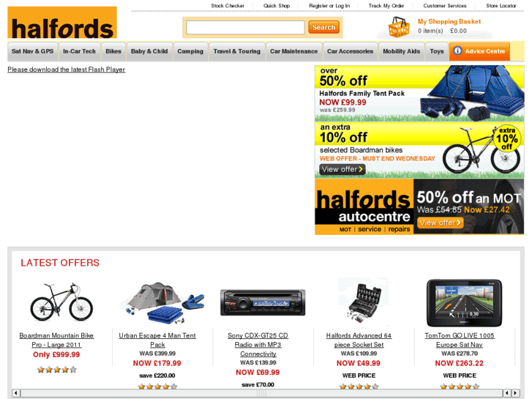Click rightmost arrow of offers scrollbar
The width and height of the screenshot is (532, 399).
[x=516, y=393]
